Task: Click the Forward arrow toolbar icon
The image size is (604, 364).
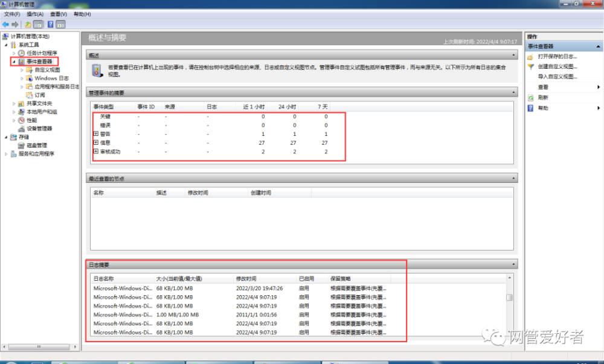Action: [15, 25]
